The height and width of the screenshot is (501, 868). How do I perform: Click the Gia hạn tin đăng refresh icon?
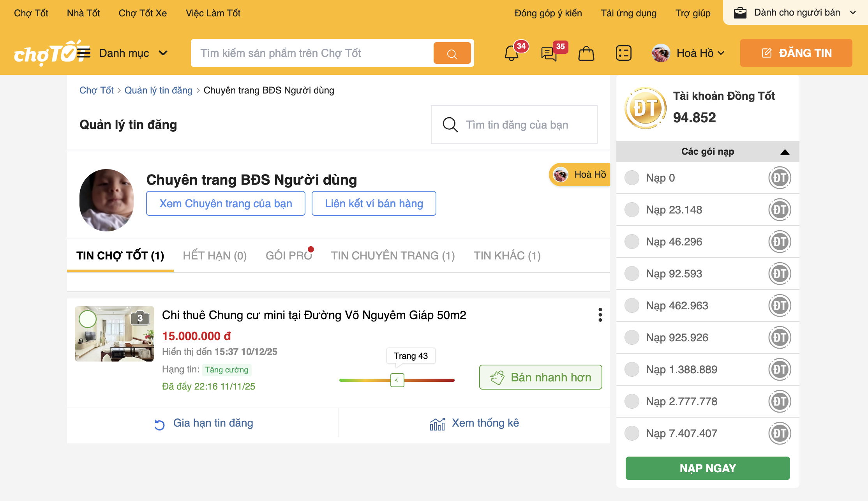(x=159, y=424)
